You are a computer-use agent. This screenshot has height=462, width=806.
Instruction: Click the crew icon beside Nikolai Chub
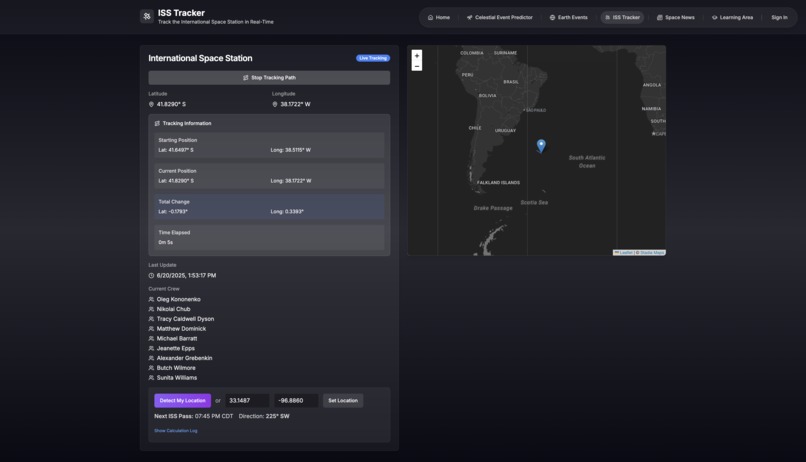point(151,309)
